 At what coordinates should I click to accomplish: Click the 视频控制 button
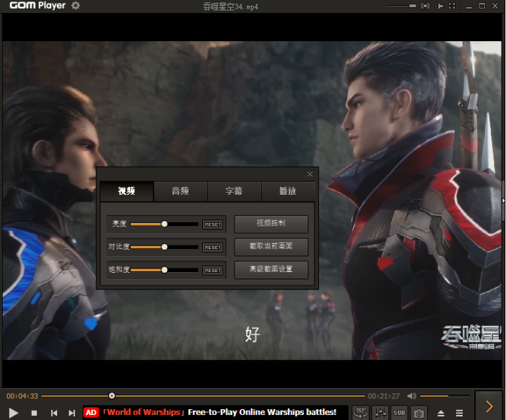tap(271, 224)
